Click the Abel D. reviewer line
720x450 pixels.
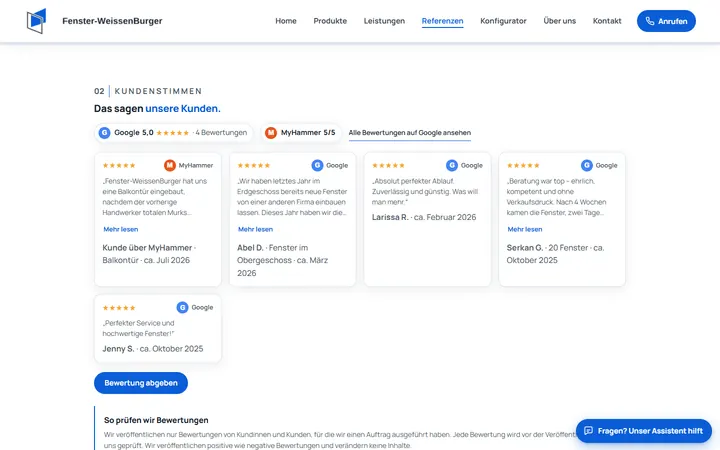point(282,260)
